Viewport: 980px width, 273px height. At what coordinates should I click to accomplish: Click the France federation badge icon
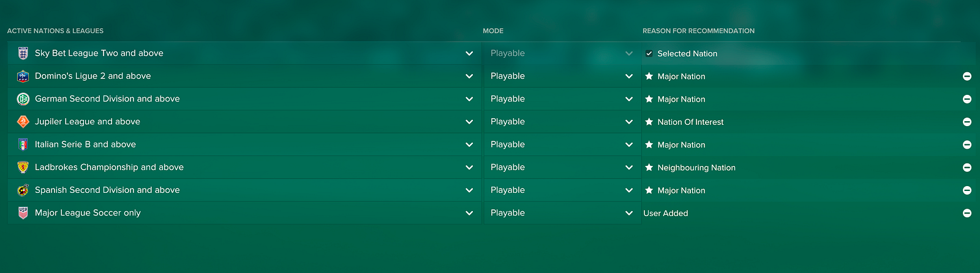click(23, 76)
